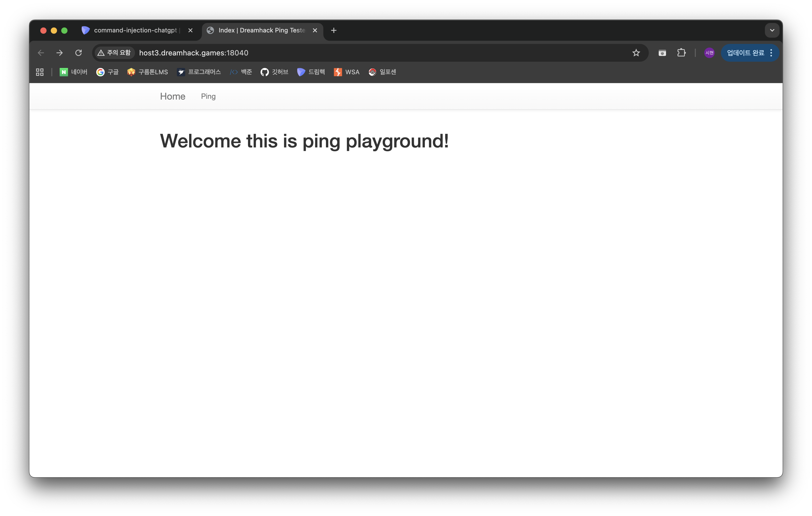This screenshot has width=812, height=516.
Task: Open the 깃허브 GitHub bookmark
Action: 274,72
